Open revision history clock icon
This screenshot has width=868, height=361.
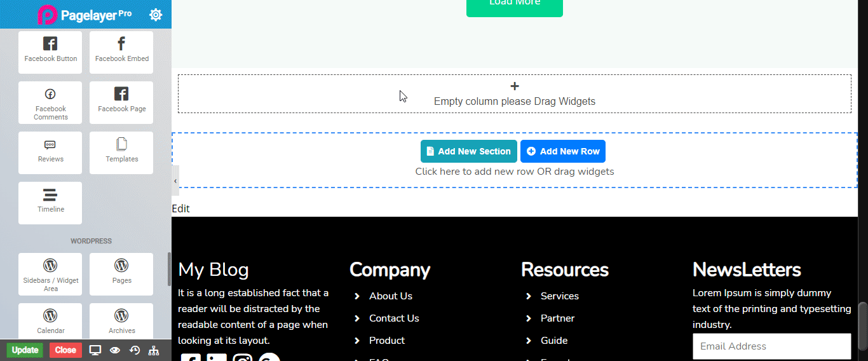(x=135, y=350)
